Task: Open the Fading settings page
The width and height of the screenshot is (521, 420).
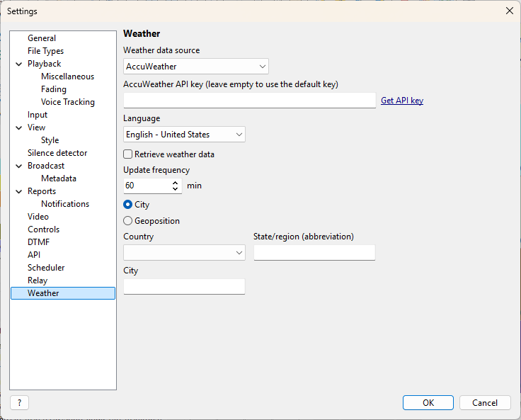Action: tap(54, 89)
